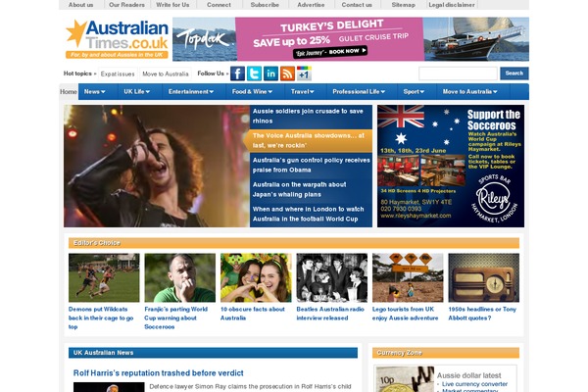Open the Subscribe top menu item

click(x=265, y=5)
